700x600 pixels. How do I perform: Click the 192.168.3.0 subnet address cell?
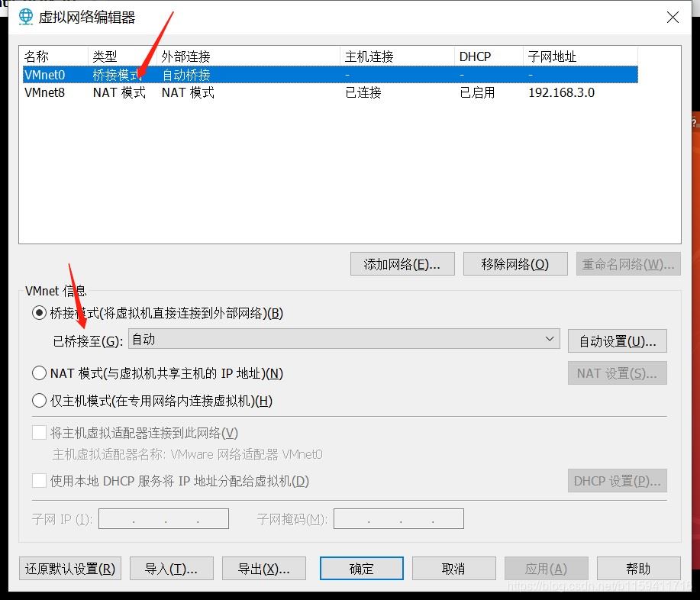(x=561, y=92)
